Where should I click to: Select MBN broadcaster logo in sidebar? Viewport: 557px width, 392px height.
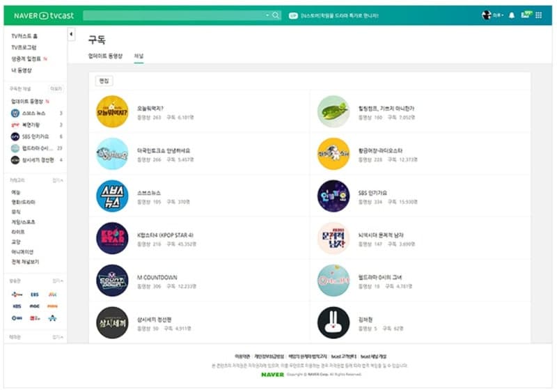pos(52,306)
